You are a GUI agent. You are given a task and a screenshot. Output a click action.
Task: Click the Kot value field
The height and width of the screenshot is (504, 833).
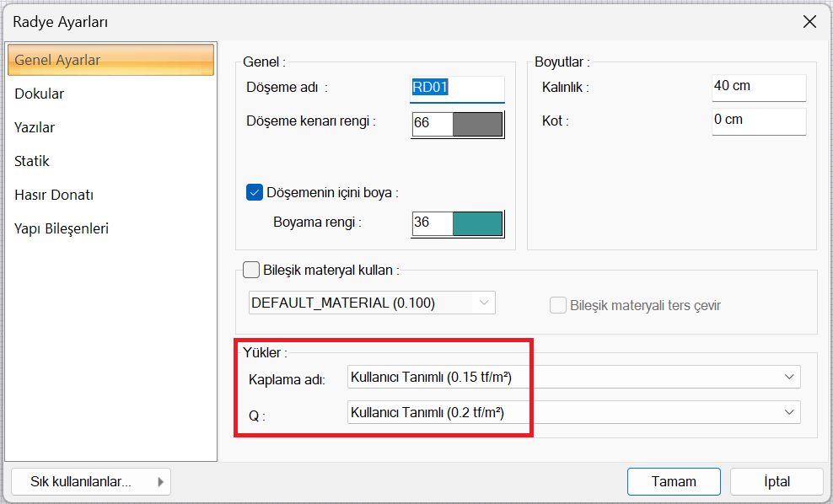click(758, 121)
